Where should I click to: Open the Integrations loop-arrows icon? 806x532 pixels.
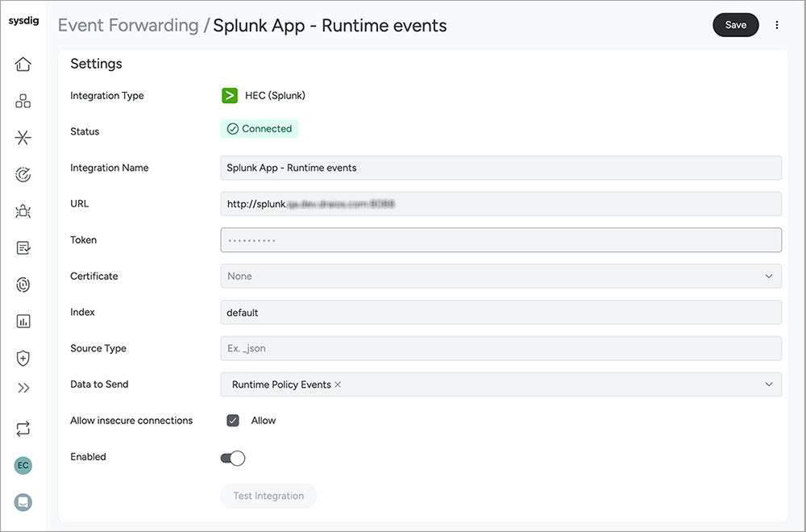(23, 429)
